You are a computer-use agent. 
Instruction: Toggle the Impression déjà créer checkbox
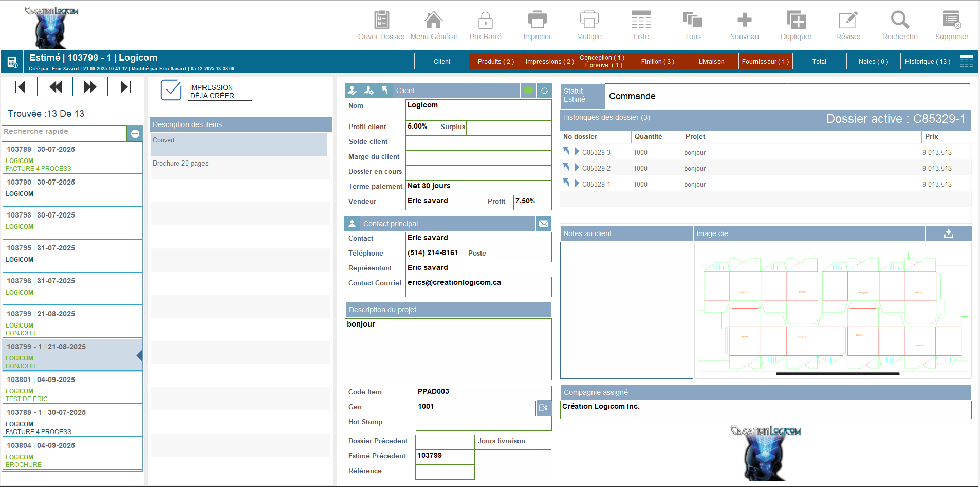pyautogui.click(x=171, y=91)
